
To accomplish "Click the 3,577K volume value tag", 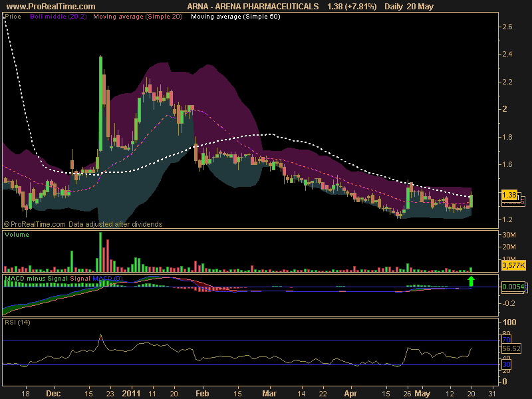I will click(x=513, y=265).
